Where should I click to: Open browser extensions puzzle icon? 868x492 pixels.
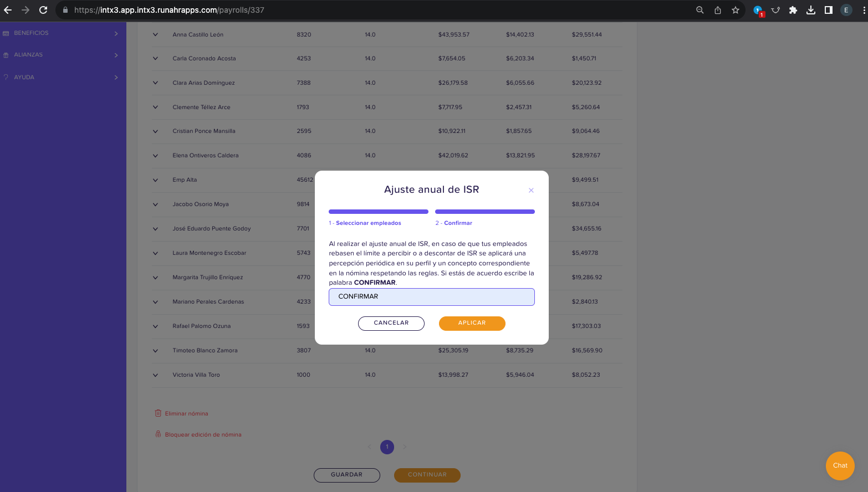793,10
